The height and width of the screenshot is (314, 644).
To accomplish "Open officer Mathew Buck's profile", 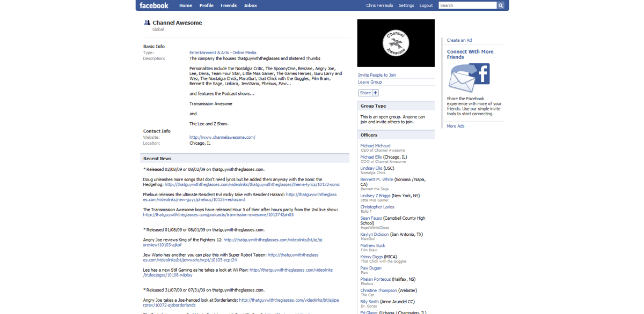I will pos(372,245).
